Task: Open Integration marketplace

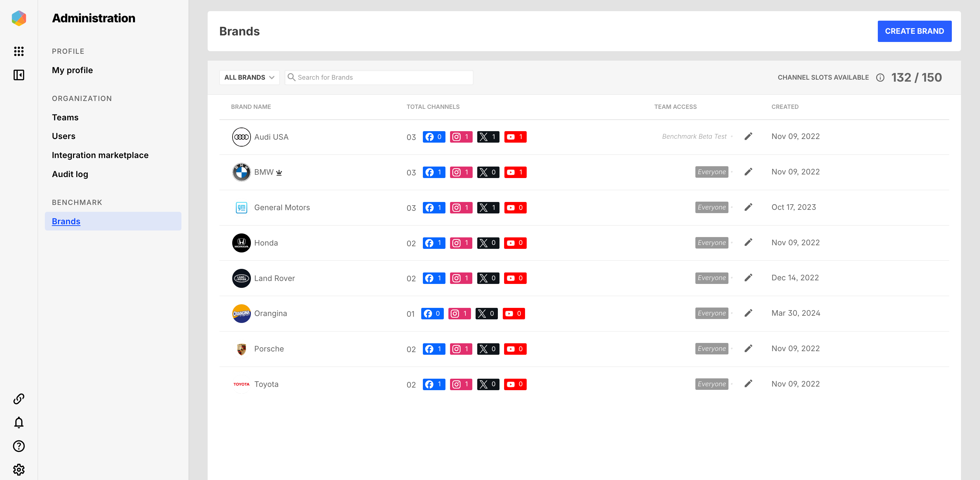Action: tap(100, 155)
